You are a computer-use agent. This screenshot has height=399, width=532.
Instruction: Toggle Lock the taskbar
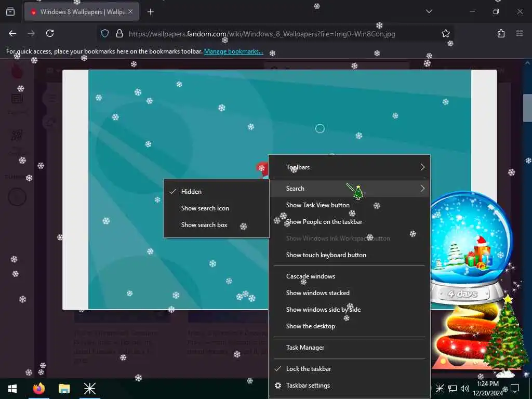(x=350, y=369)
